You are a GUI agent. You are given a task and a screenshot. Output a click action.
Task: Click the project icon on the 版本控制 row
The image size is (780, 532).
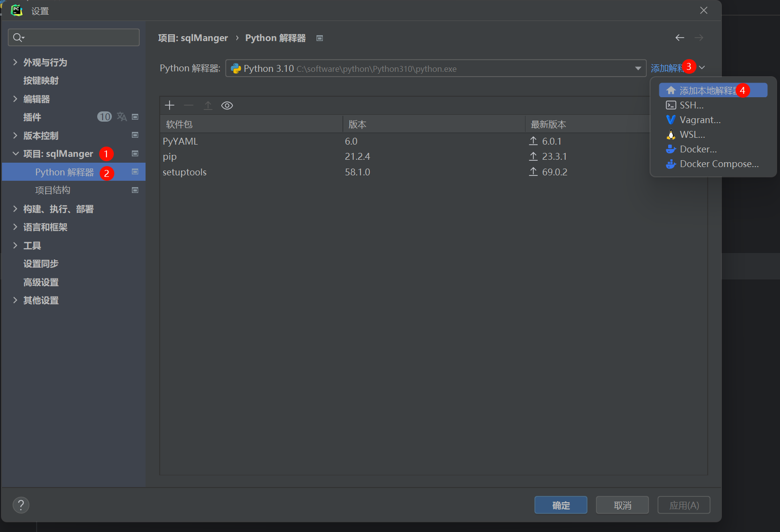135,135
